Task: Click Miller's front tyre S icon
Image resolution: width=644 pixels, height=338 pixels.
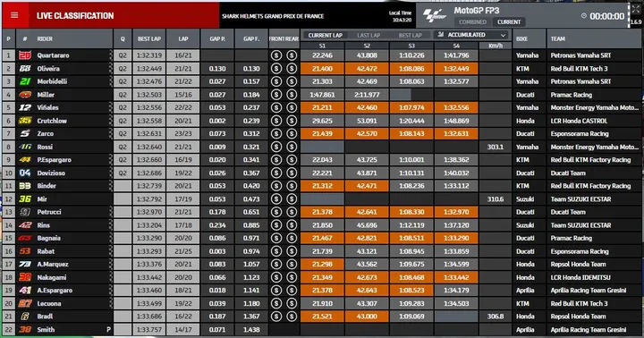Action: pos(276,95)
